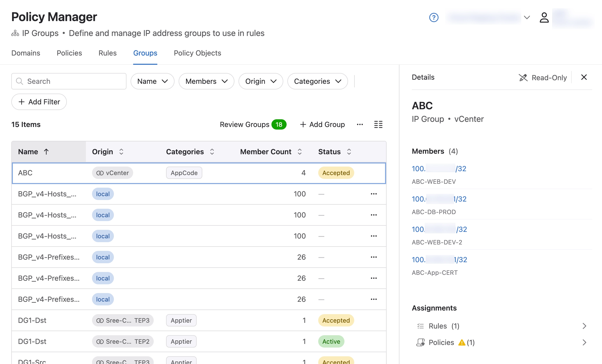Focus the Search input field
Screen dimensions: 602x364
[x=69, y=81]
